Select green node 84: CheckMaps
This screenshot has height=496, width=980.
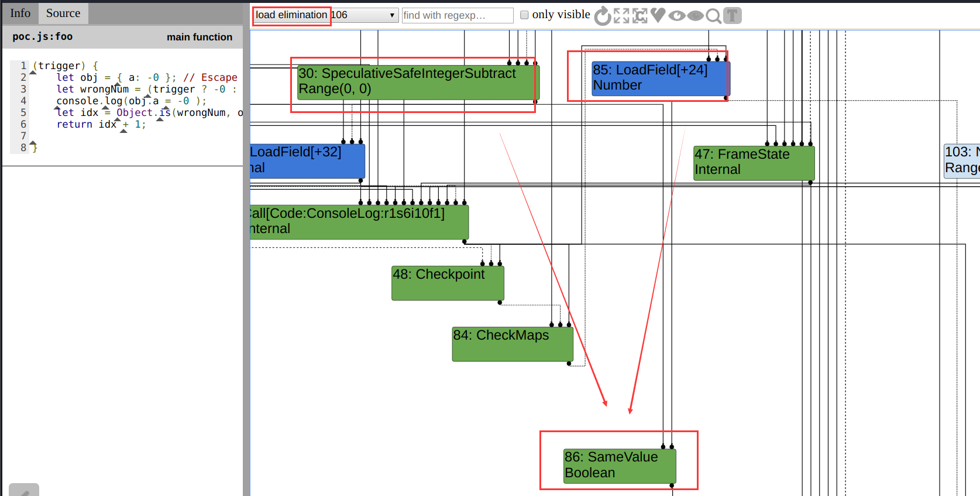tap(512, 344)
